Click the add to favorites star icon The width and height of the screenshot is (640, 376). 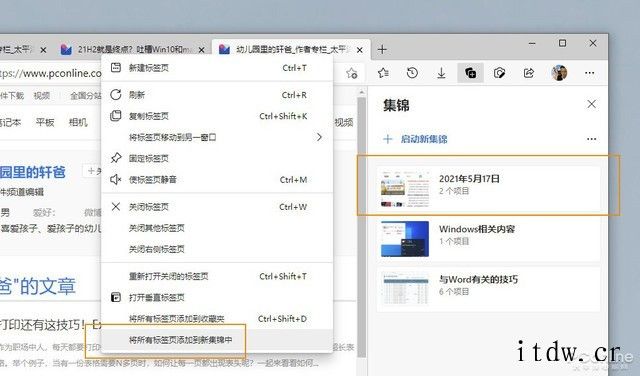351,73
